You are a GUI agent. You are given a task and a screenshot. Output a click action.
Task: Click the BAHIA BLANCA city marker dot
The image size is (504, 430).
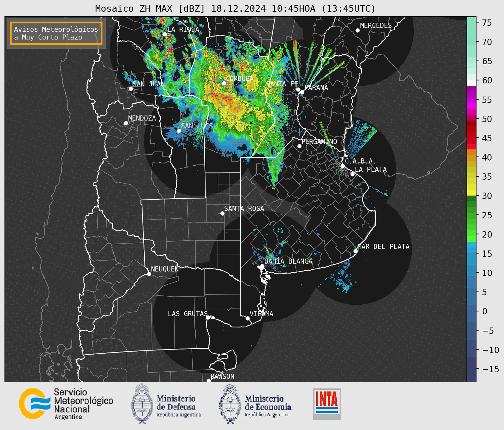pos(262,266)
